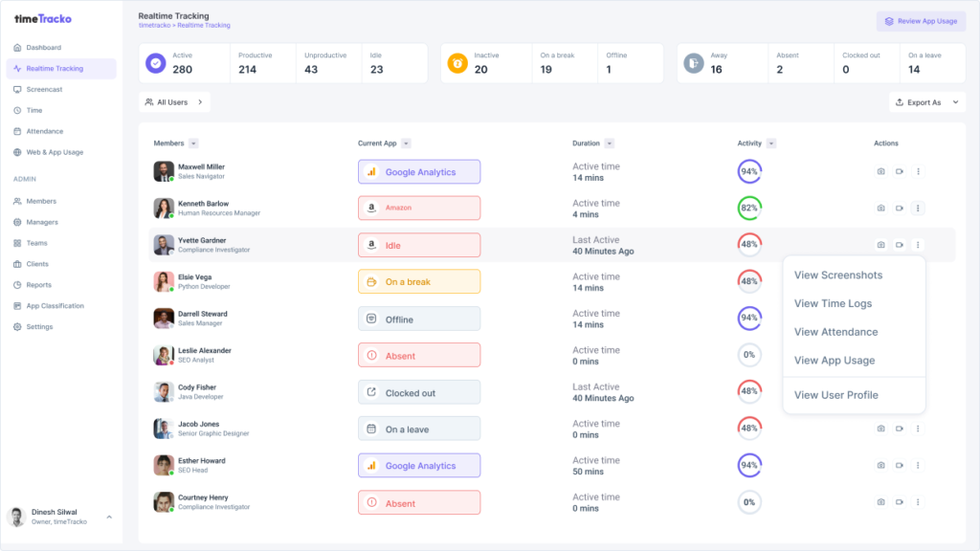
Task: Open Web & App Usage from the sidebar
Action: (53, 152)
